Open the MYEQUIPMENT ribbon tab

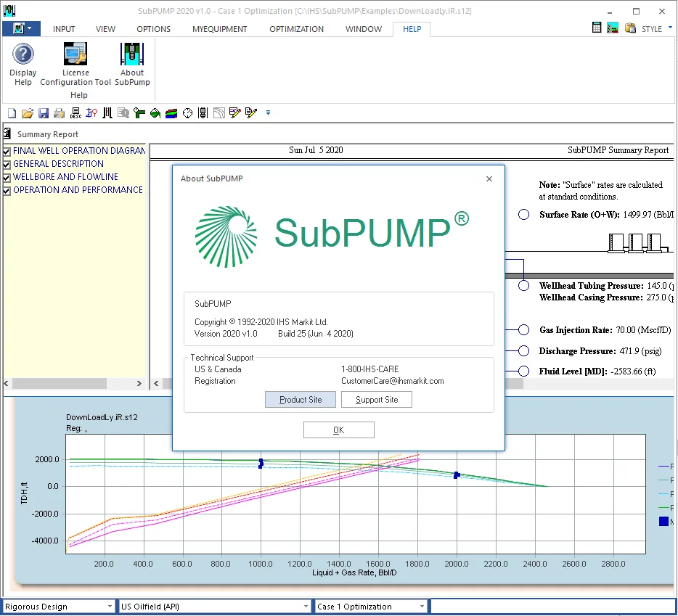point(220,29)
